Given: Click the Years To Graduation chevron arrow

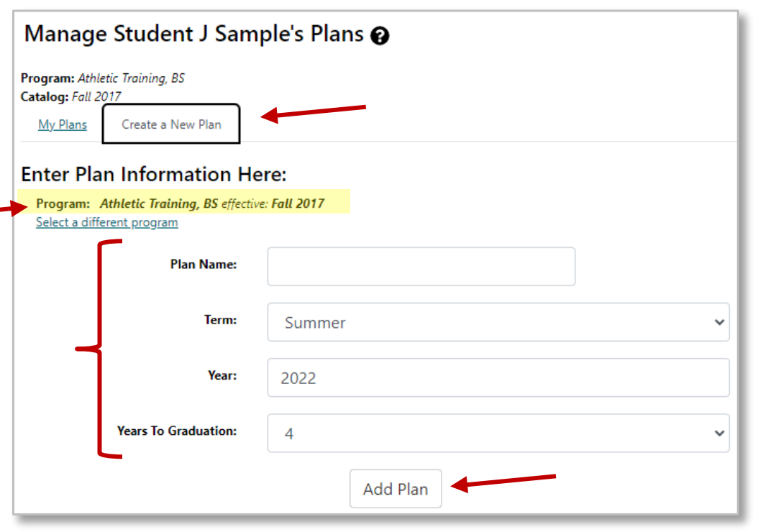Looking at the screenshot, I should (x=719, y=433).
